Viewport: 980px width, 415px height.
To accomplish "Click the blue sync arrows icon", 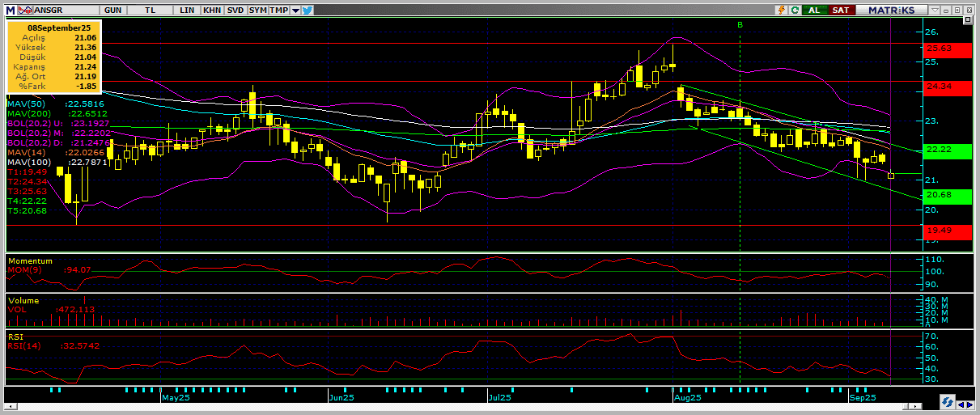I will point(946,402).
